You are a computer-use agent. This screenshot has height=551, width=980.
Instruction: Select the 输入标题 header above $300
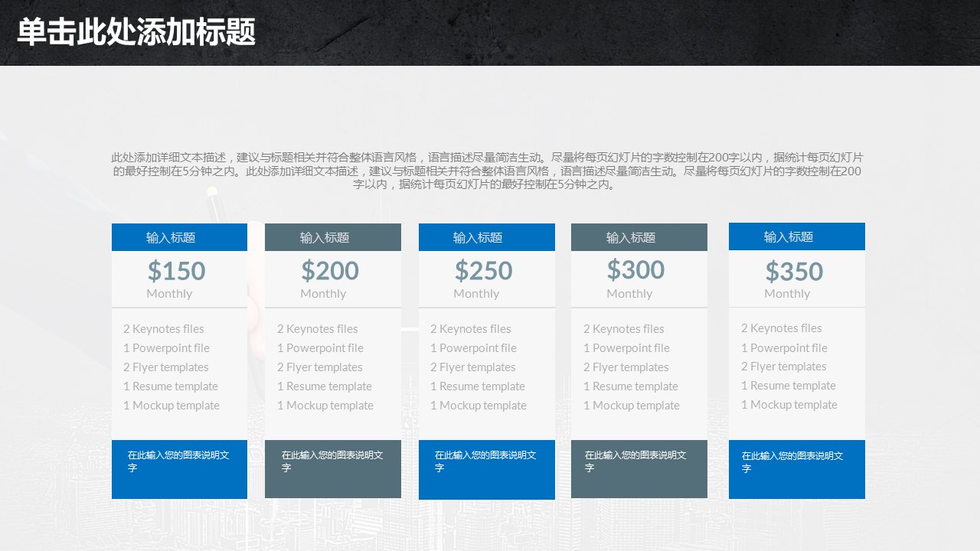pyautogui.click(x=631, y=237)
